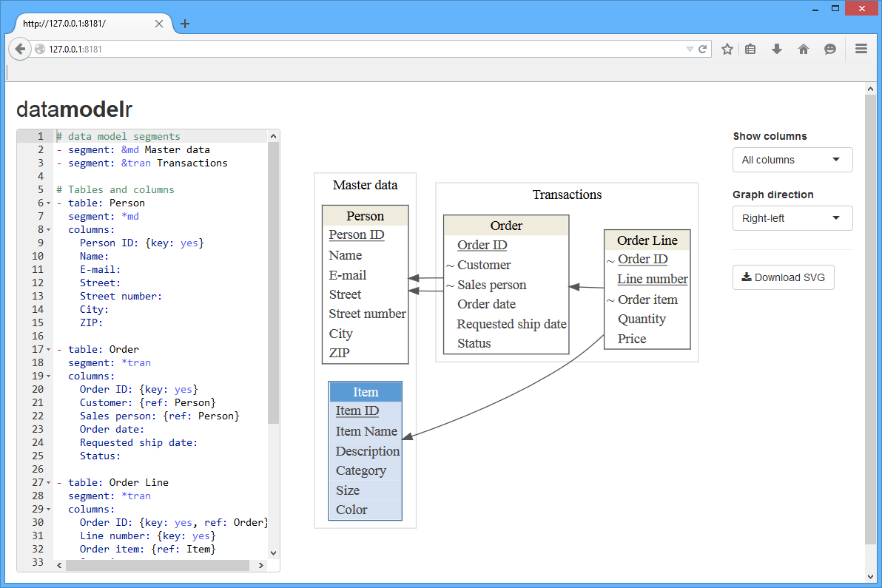The height and width of the screenshot is (588, 882).
Task: Open the URL history dropdown arrow
Action: 690,50
